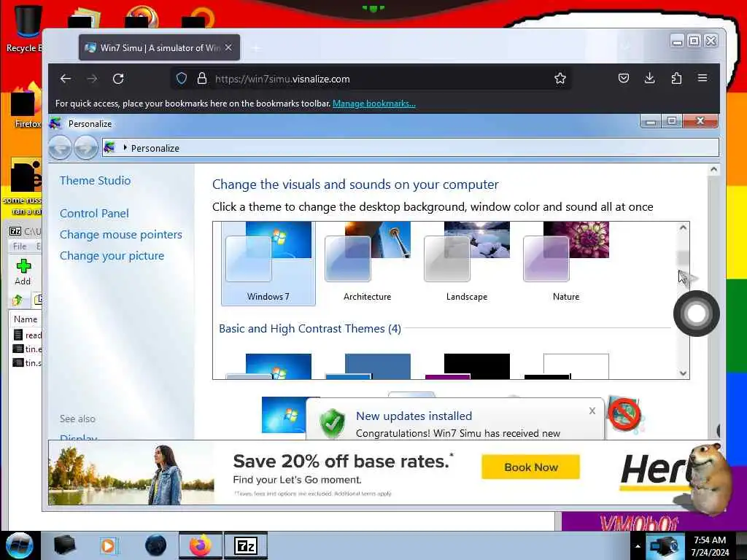
Task: Open the Firefox extensions puzzle icon
Action: coord(676,78)
